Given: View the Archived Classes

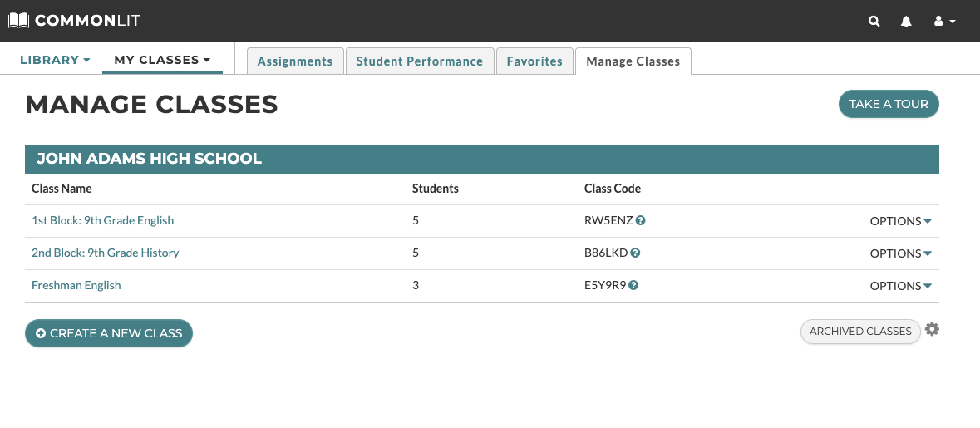Looking at the screenshot, I should pos(860,331).
